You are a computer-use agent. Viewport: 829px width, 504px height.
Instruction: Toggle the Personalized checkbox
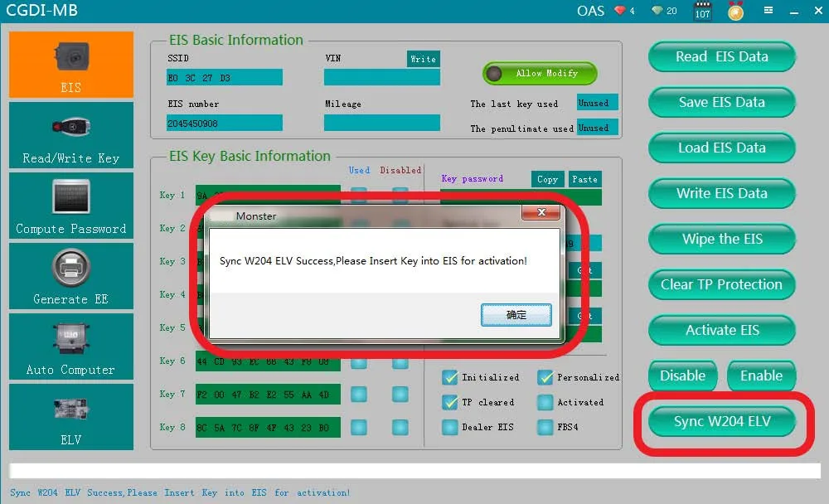coord(545,377)
